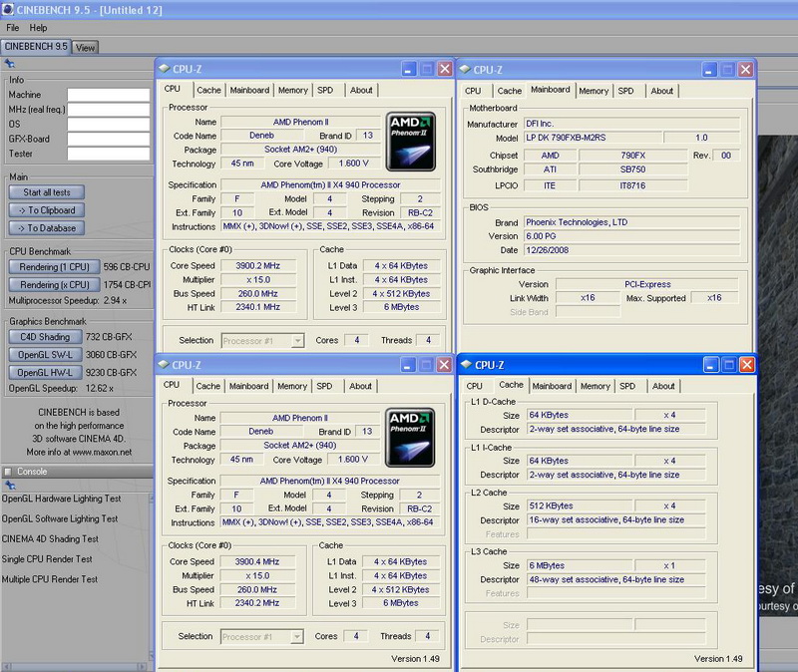Click the CPU-Z title icon of the Cache window
This screenshot has width=798, height=672.
[466, 366]
